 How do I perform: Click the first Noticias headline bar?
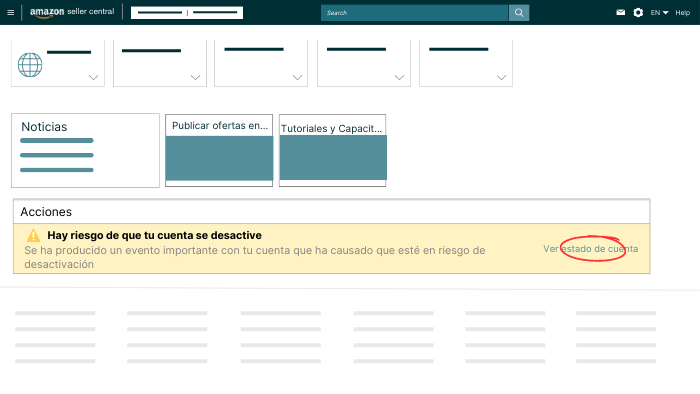pos(57,141)
